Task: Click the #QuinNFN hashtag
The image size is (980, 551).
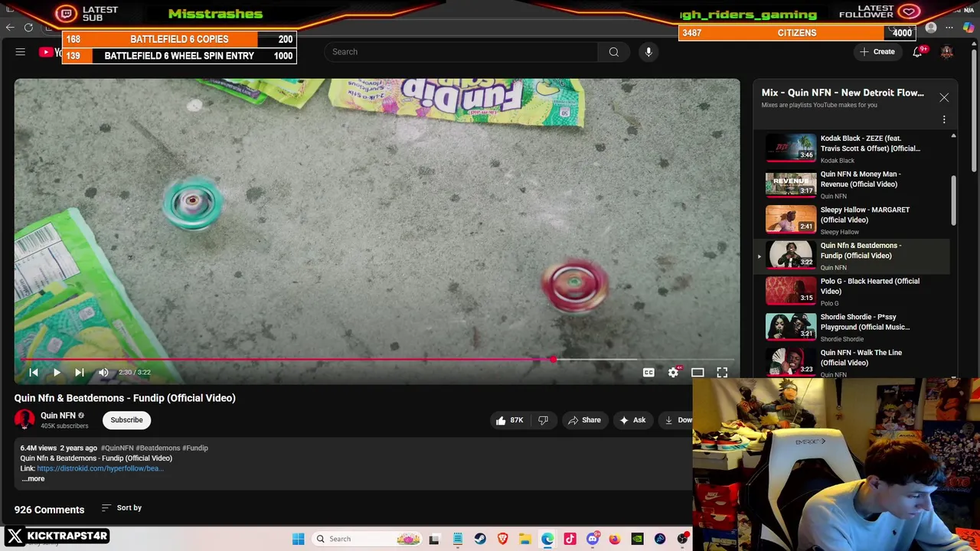Action: pyautogui.click(x=116, y=448)
